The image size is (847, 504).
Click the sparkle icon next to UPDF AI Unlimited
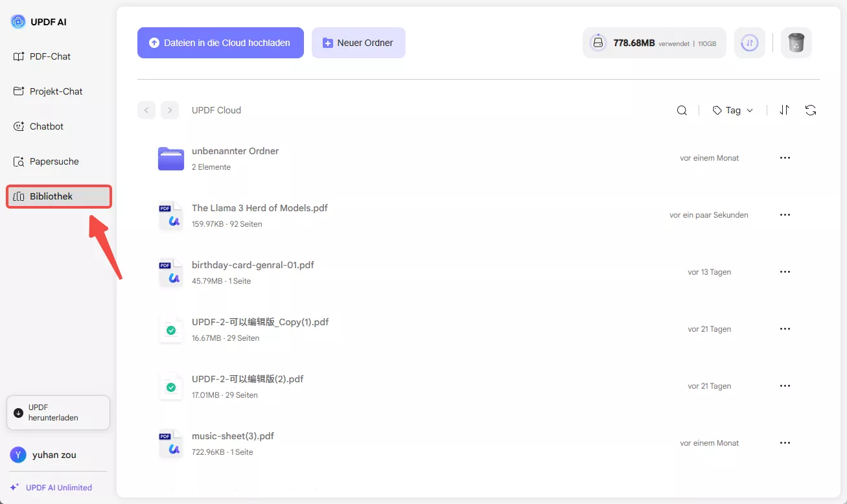pos(14,487)
